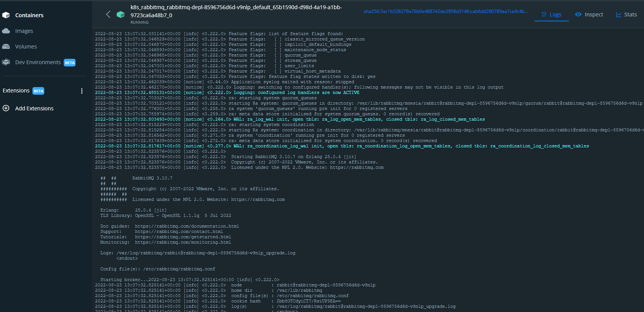This screenshot has height=312, width=644.
Task: Click the 'Feature flags: list of feature flags found' line
Action: [x=219, y=34]
